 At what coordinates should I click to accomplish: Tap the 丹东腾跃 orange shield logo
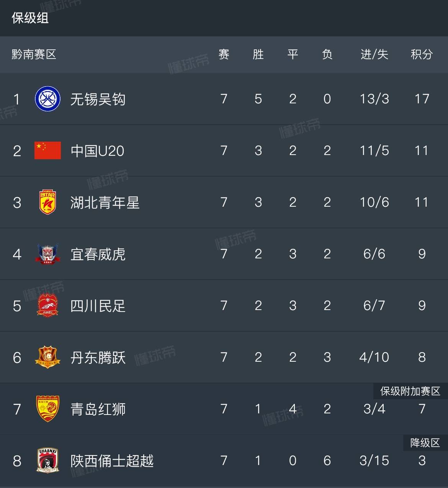point(47,357)
